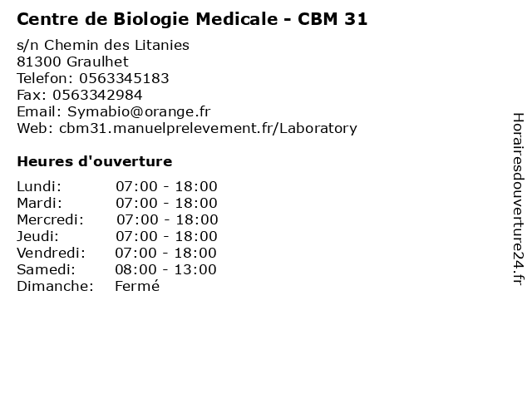Select the Samedi row label
Viewport: 532px width, 399px height.
(x=47, y=269)
